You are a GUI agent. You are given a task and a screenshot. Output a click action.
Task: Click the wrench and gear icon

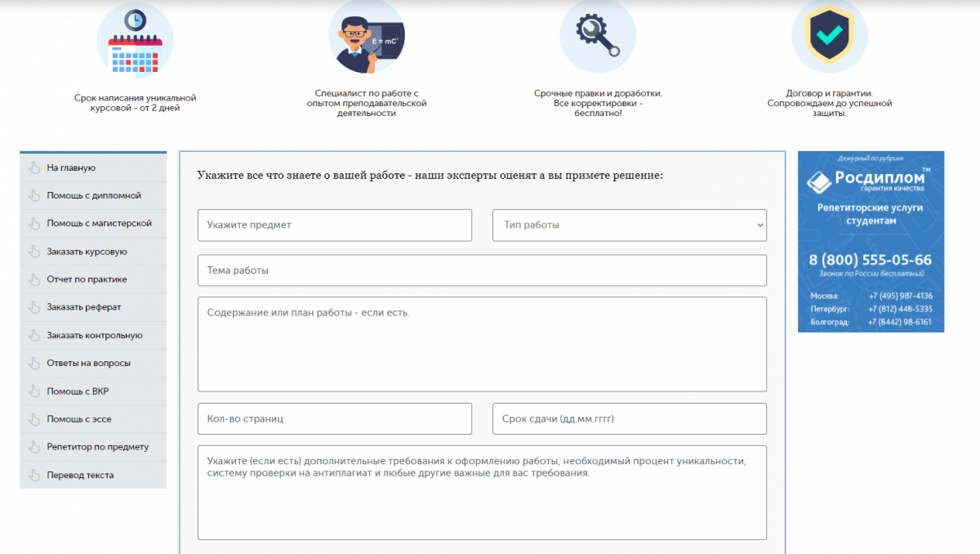point(597,37)
